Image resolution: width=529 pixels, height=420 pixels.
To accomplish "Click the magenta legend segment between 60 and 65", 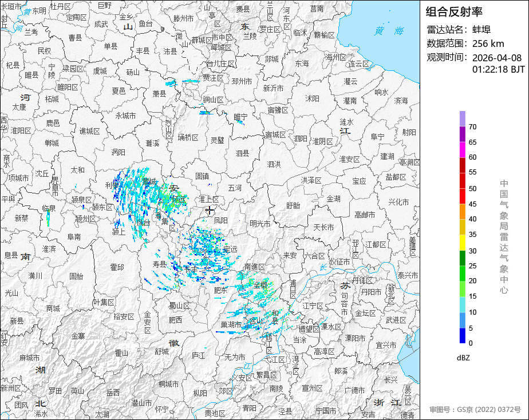I will pos(463,150).
